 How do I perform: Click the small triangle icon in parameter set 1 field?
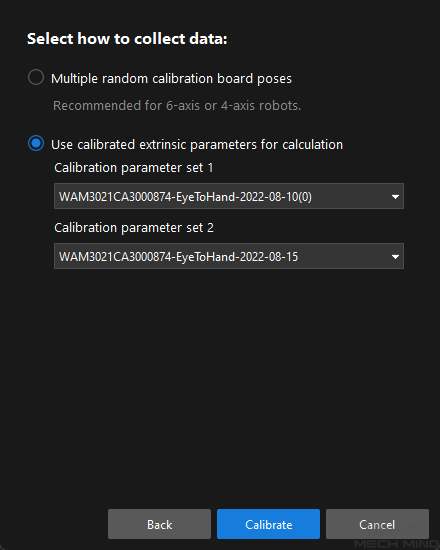(x=395, y=196)
